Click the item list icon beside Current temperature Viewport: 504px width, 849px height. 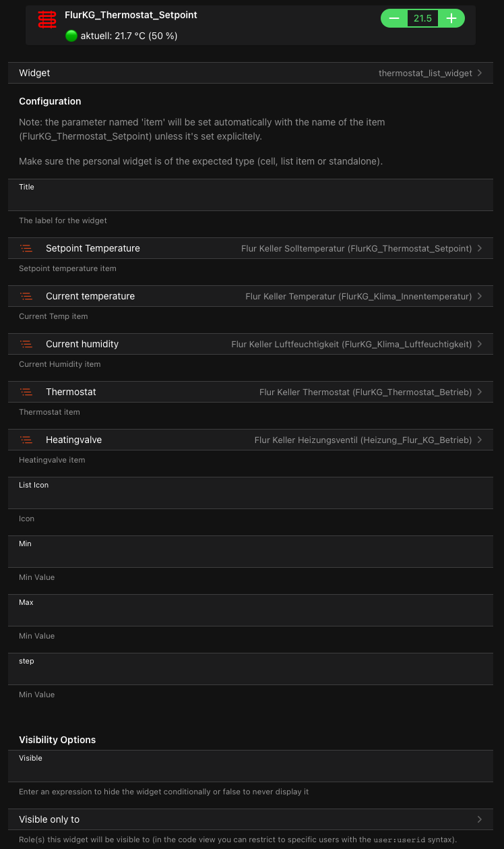(x=26, y=296)
